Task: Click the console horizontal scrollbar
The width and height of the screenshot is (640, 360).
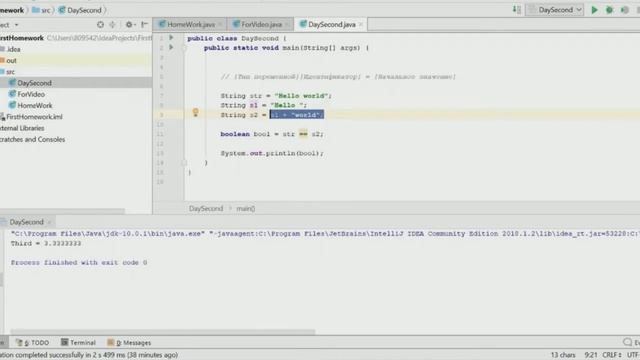Action: (x=162, y=331)
